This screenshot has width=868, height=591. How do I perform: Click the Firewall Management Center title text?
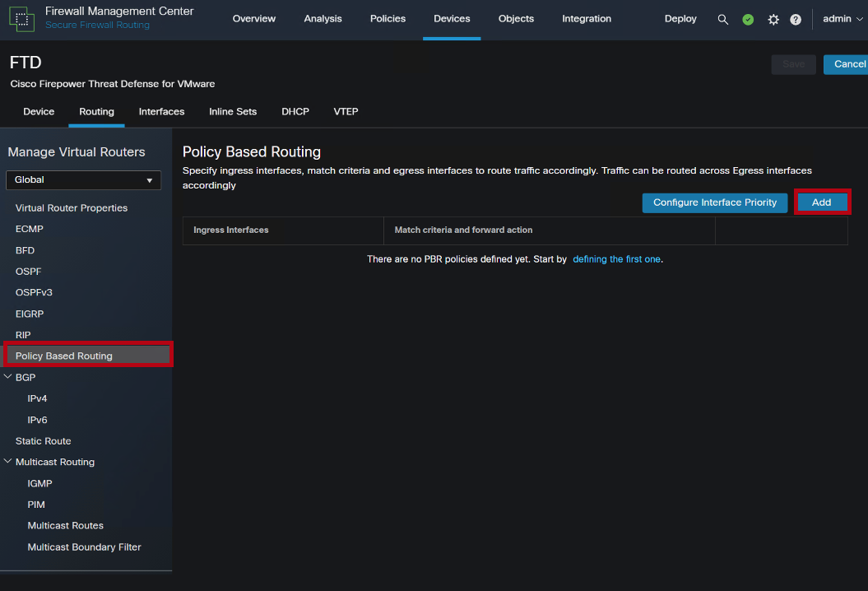pos(119,11)
